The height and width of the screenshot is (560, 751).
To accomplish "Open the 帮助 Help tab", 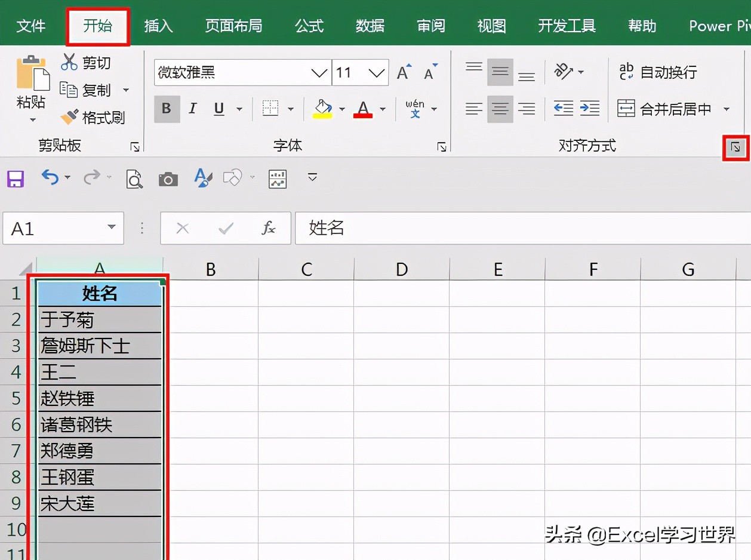I will pos(642,26).
